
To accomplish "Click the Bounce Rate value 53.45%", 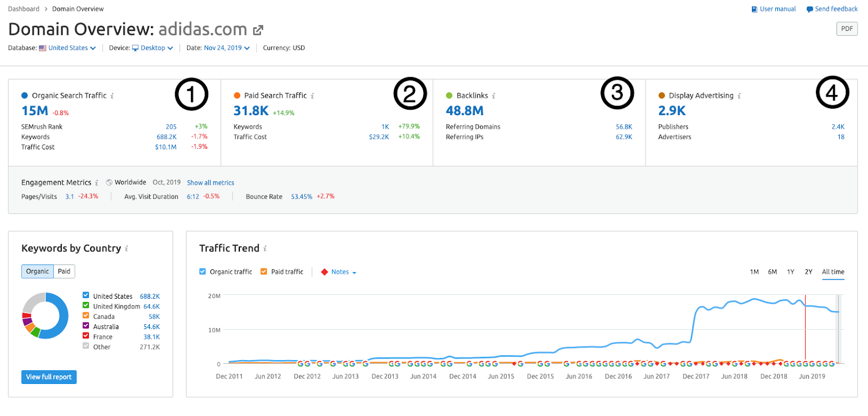I will (302, 197).
